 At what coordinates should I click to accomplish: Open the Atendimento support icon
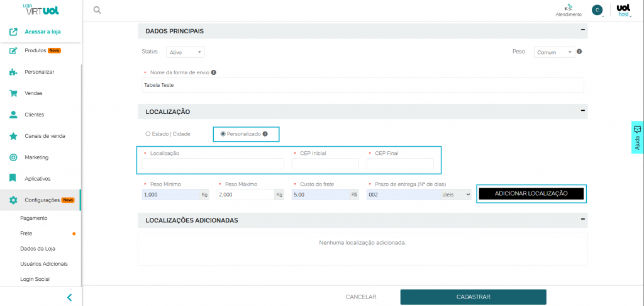569,8
